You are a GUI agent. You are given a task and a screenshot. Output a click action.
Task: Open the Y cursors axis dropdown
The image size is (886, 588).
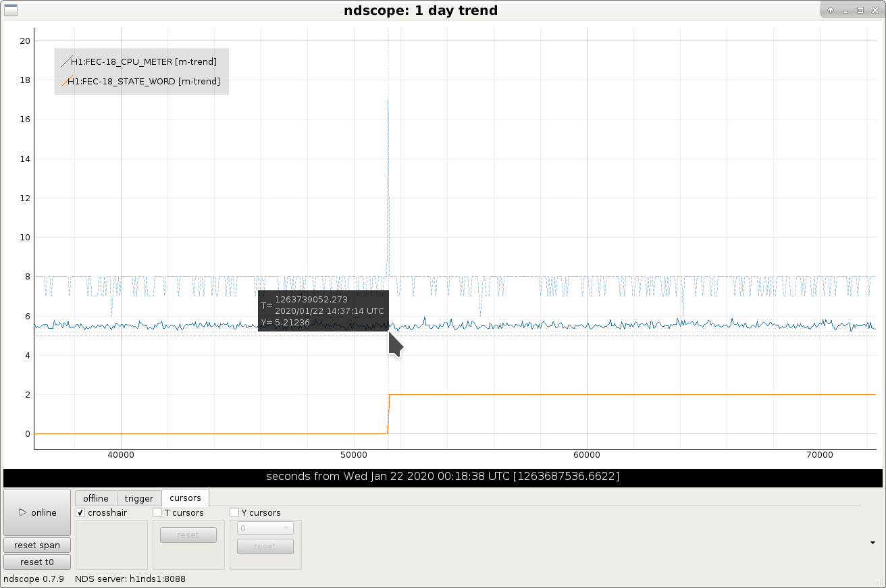[265, 528]
